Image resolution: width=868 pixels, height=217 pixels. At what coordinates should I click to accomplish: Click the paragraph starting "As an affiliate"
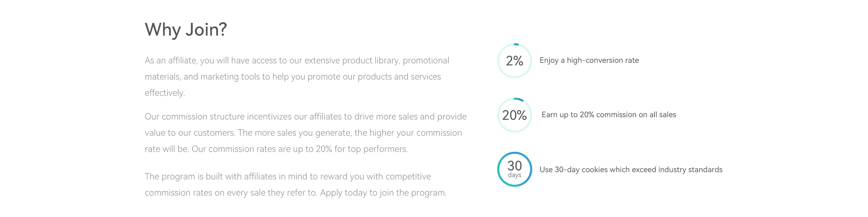[297, 77]
